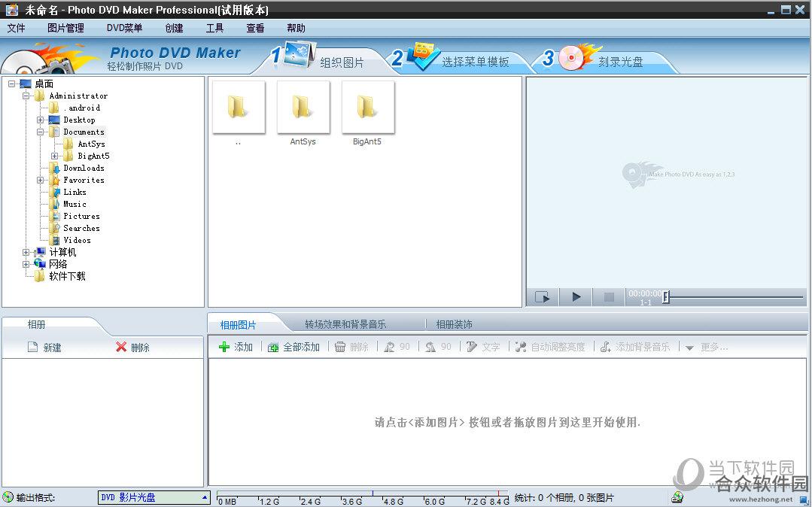
Task: Select Links in folder tree
Action: pyautogui.click(x=75, y=192)
